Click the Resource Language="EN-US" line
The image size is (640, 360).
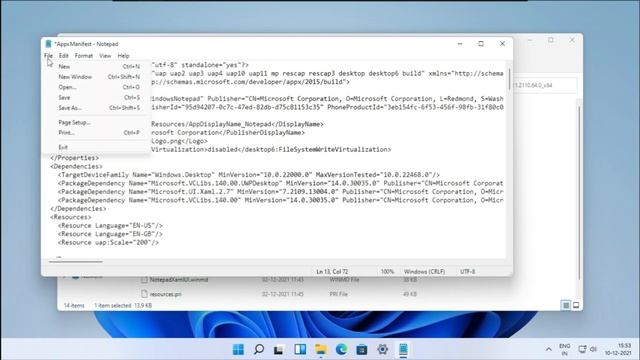[x=110, y=226]
